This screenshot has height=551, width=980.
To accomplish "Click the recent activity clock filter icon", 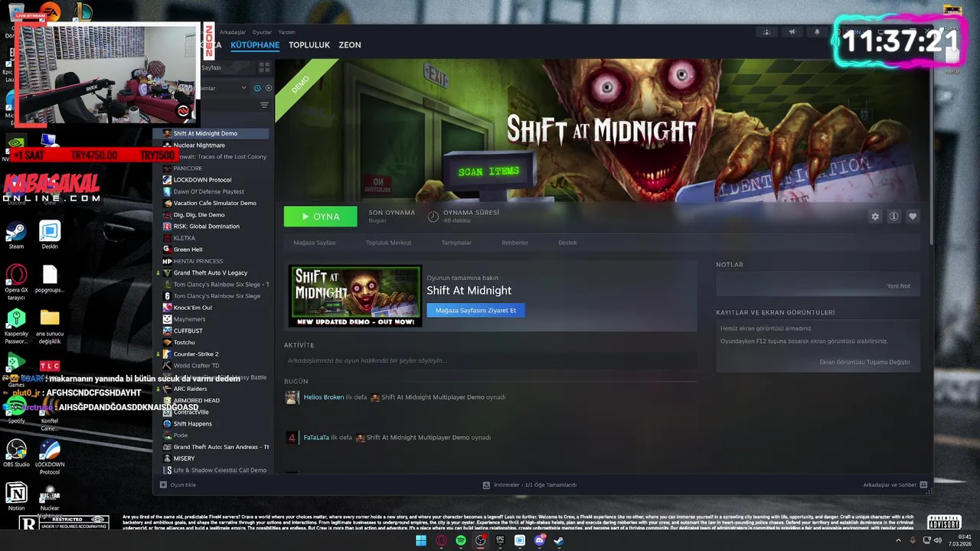I will pyautogui.click(x=257, y=88).
